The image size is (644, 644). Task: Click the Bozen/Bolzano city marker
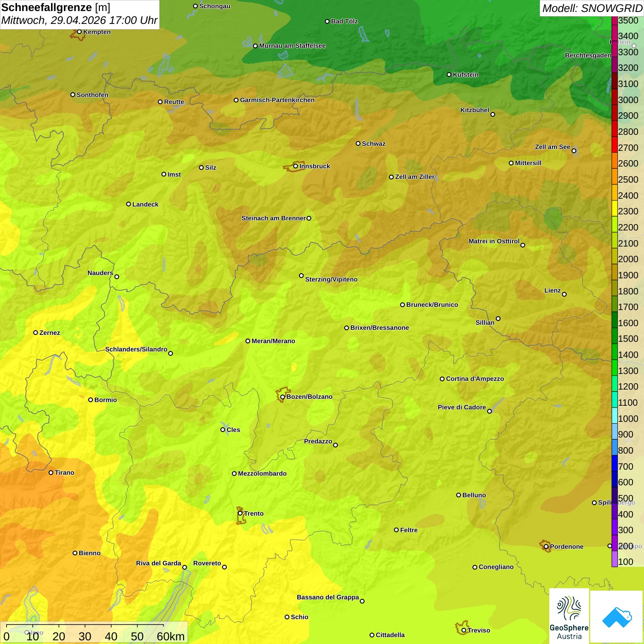(x=282, y=397)
